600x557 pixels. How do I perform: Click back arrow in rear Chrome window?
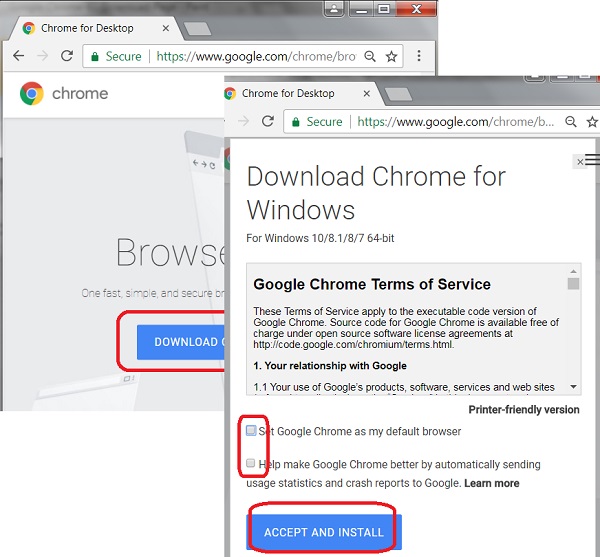18,56
